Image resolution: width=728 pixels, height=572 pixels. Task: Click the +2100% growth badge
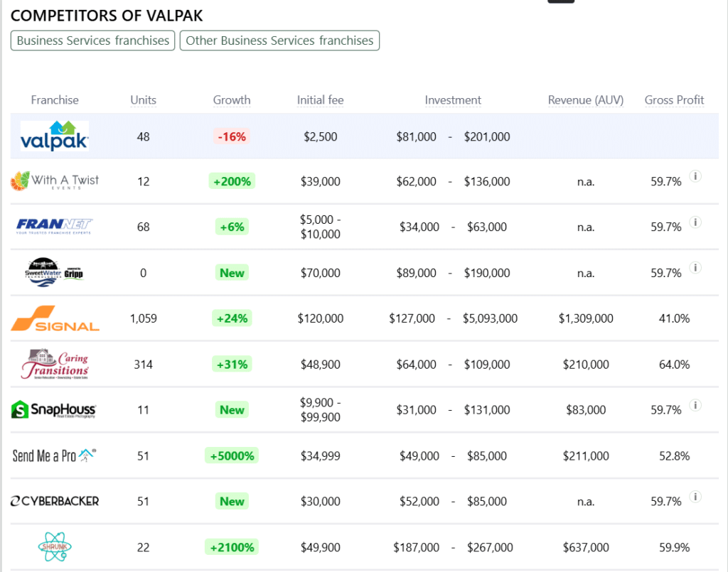tap(232, 547)
